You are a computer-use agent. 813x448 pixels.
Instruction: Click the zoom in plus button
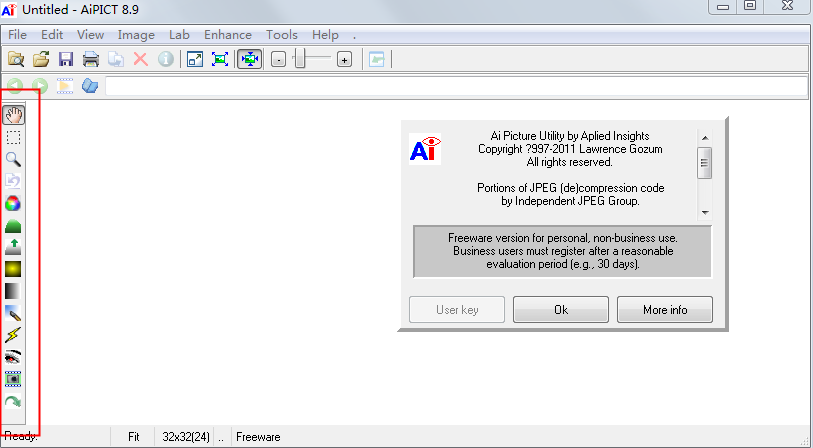coord(344,60)
